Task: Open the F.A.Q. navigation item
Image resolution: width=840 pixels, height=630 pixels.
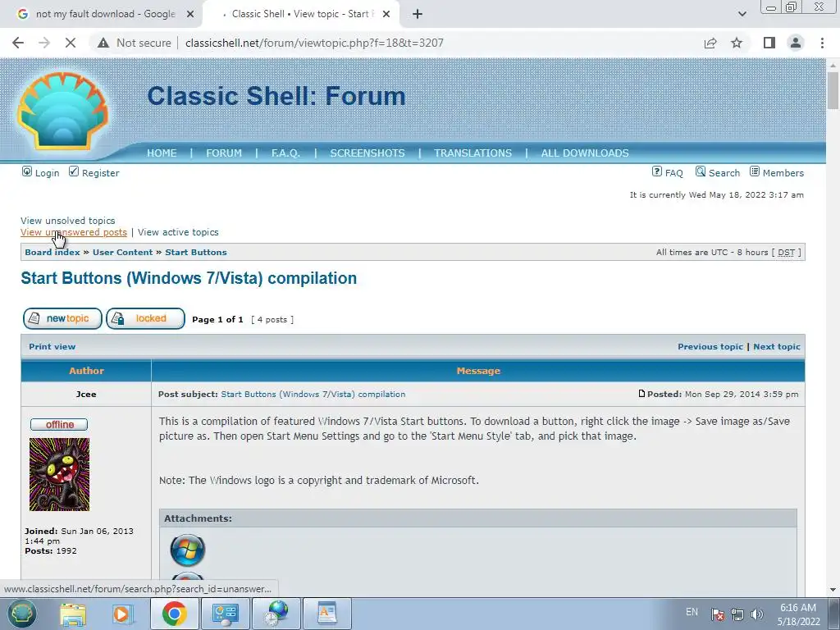Action: coord(285,153)
